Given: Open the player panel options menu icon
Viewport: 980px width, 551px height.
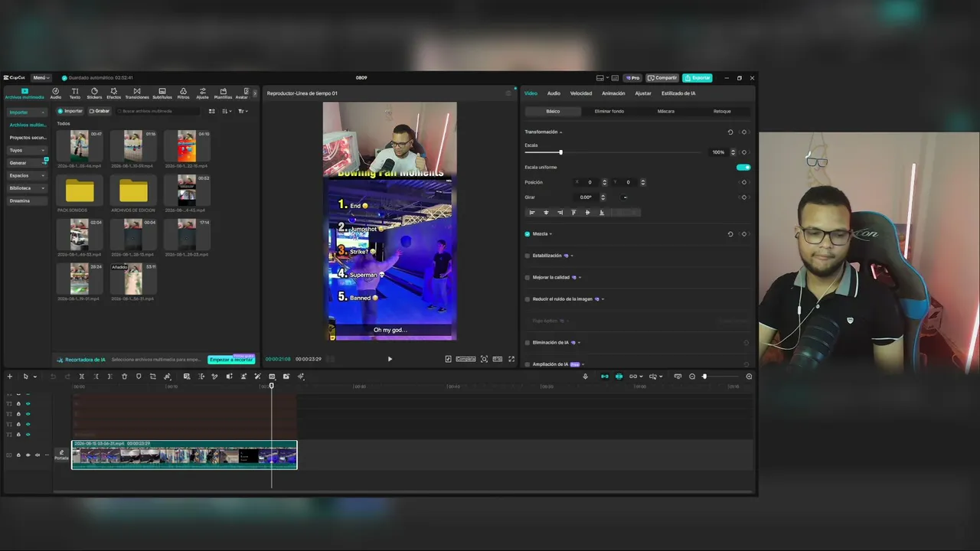Looking at the screenshot, I should 508,93.
